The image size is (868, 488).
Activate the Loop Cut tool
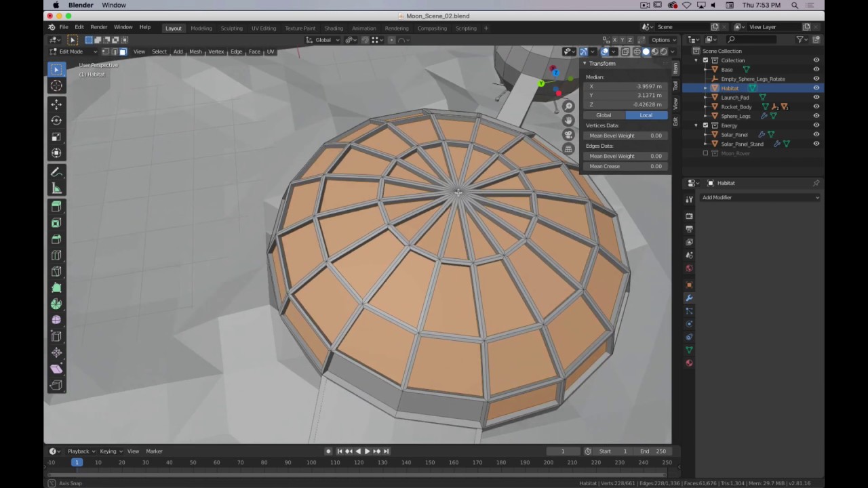[x=56, y=256]
